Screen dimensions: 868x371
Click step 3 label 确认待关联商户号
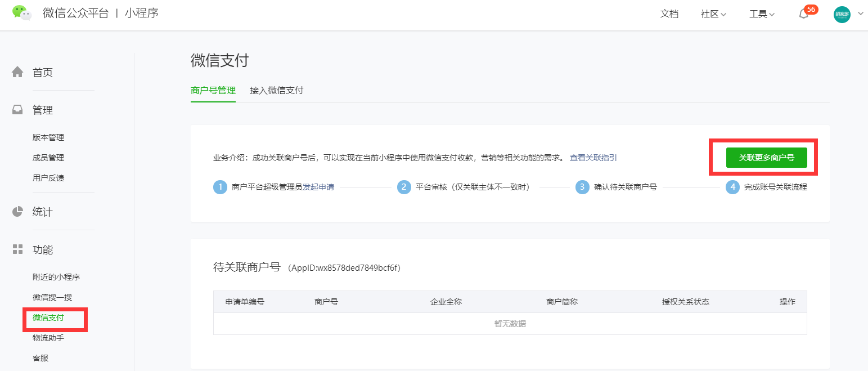click(626, 187)
